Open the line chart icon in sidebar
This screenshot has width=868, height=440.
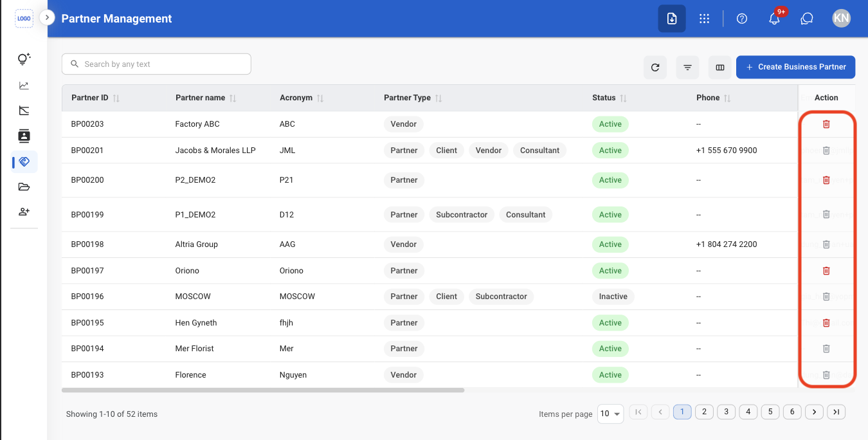pos(24,85)
